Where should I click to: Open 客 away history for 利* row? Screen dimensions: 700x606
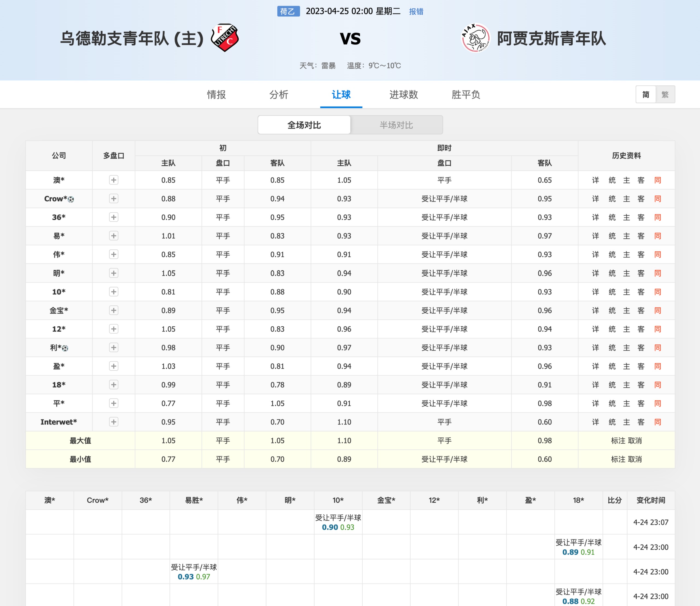tap(641, 347)
